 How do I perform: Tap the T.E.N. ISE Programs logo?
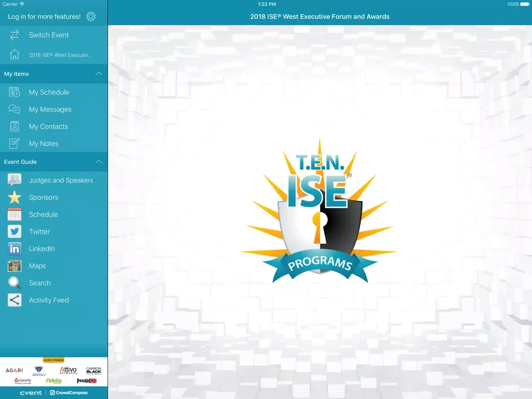pyautogui.click(x=319, y=210)
